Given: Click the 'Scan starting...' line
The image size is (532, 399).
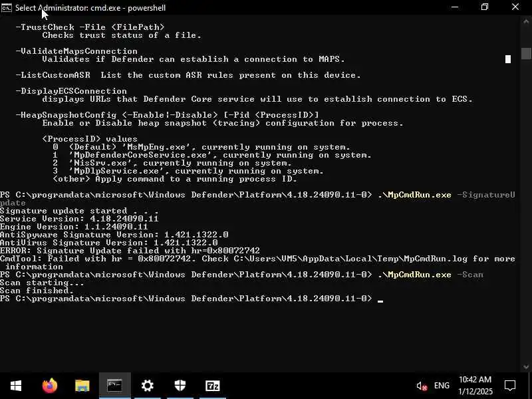Looking at the screenshot, I should point(42,283).
